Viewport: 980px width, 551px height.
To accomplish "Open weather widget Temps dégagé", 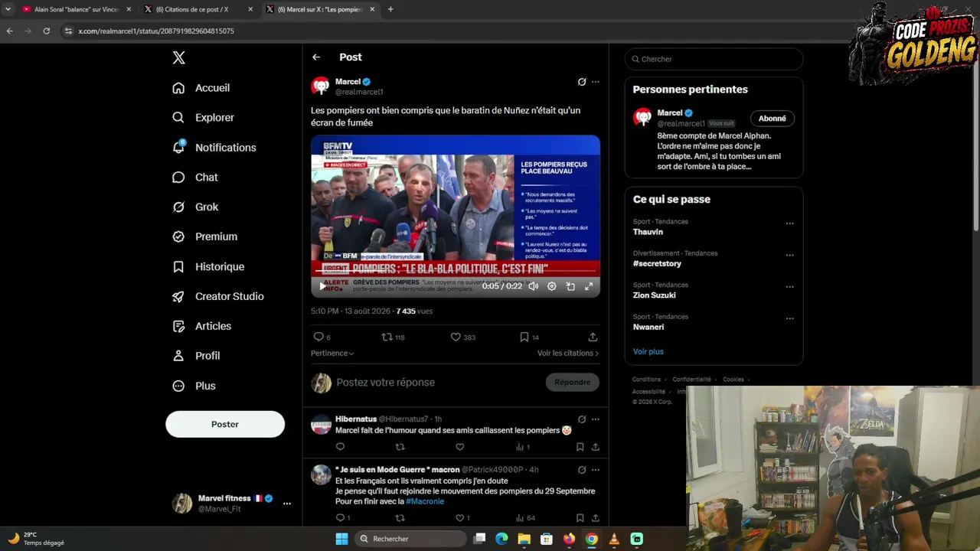I will point(36,539).
